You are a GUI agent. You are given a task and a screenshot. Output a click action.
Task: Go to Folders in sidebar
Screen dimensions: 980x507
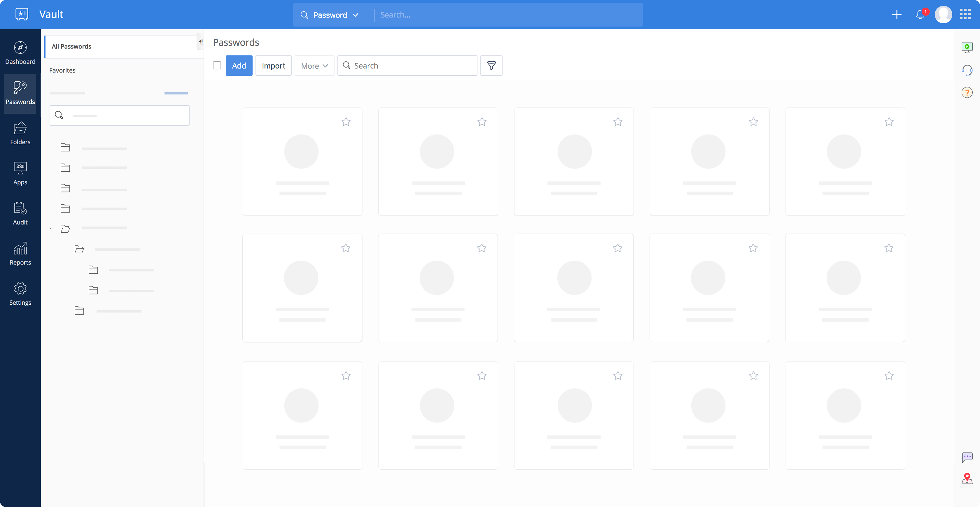coord(20,133)
